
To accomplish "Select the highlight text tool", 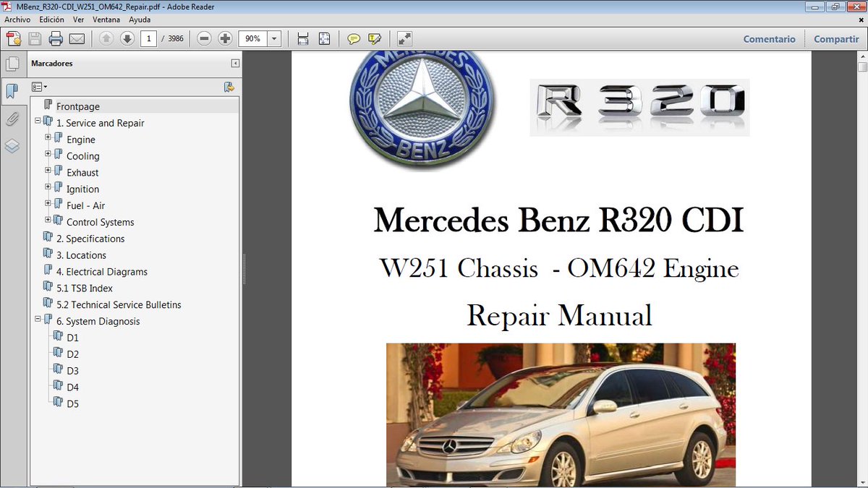I will tap(375, 38).
